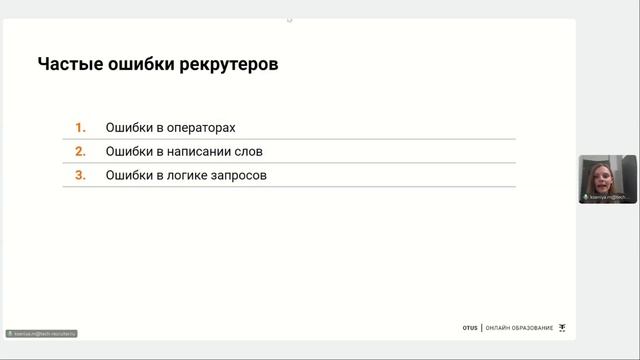Screen dimensions: 640x360
Task: Click the slide title 'Частые ошибки рекрутеров'
Action: pos(158,64)
